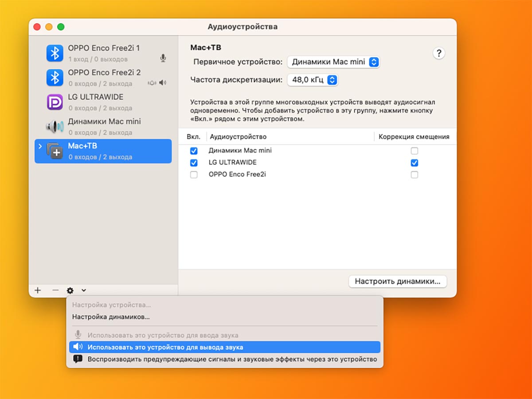Click the Mac+ТВ heading in details pane
This screenshot has width=532, height=399.
[206, 47]
